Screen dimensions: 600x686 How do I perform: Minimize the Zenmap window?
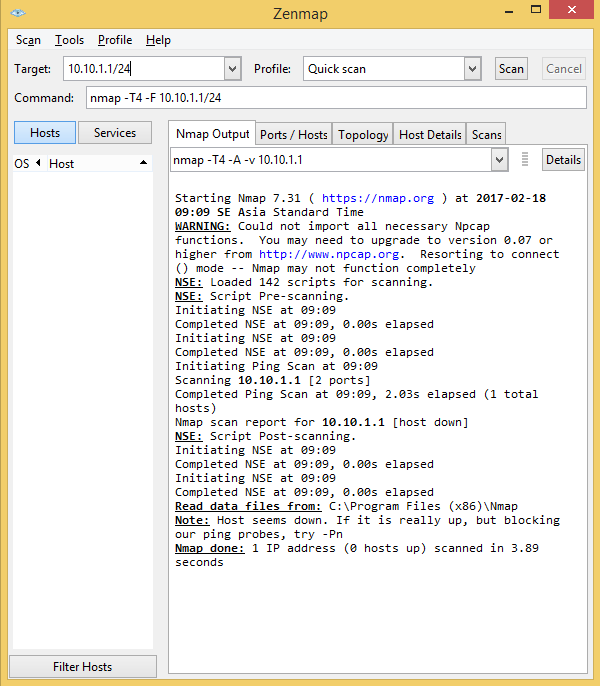click(x=509, y=10)
